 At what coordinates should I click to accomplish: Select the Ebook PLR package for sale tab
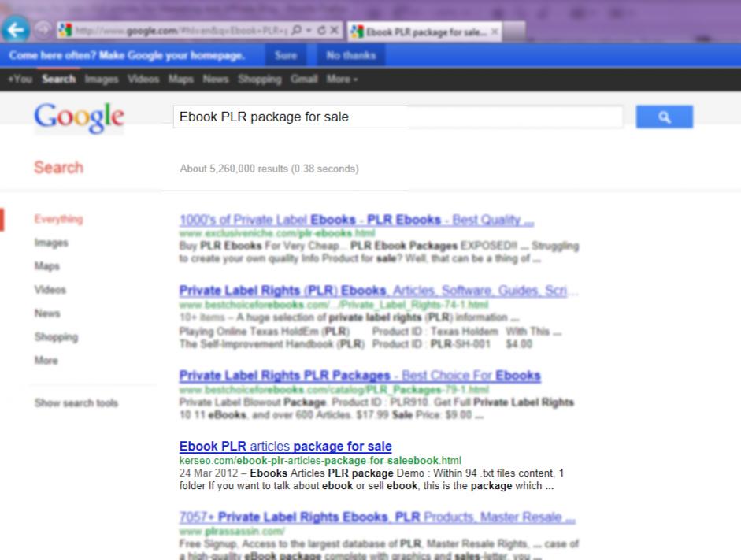tap(424, 32)
